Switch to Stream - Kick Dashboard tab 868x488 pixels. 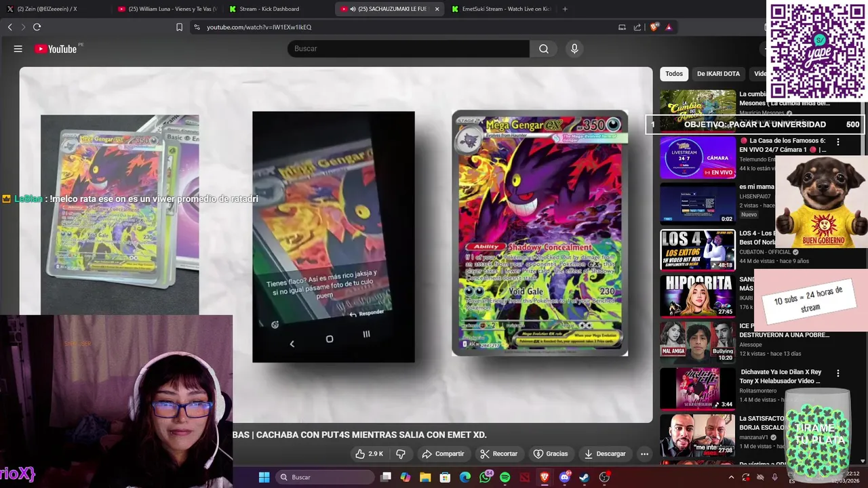pyautogui.click(x=278, y=9)
